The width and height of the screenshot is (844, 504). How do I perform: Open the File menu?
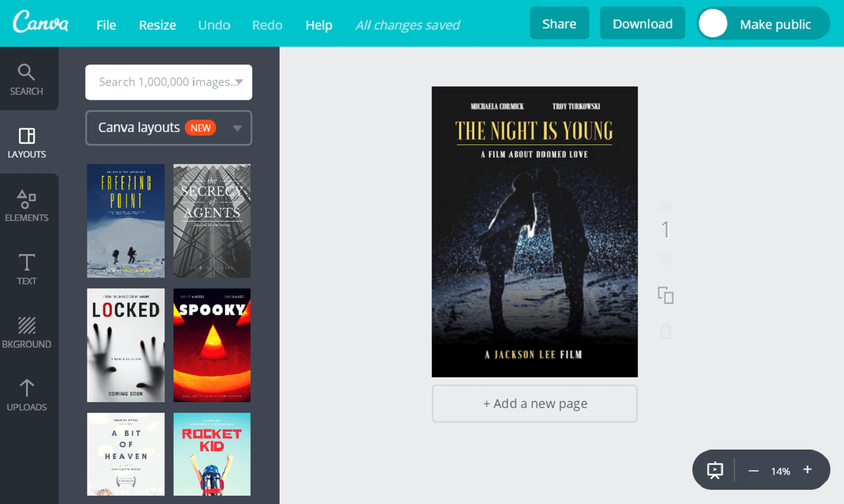[106, 25]
